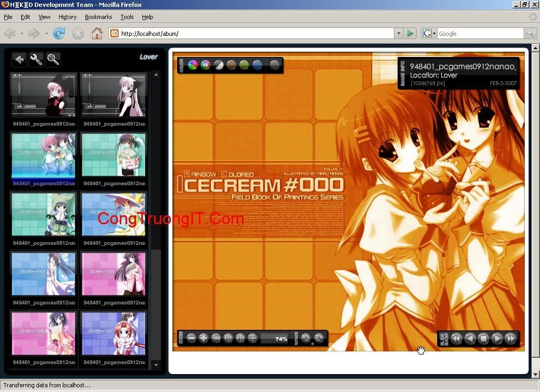The width and height of the screenshot is (540, 392).
Task: Click the page scrollbar down arrow
Action: [535, 374]
